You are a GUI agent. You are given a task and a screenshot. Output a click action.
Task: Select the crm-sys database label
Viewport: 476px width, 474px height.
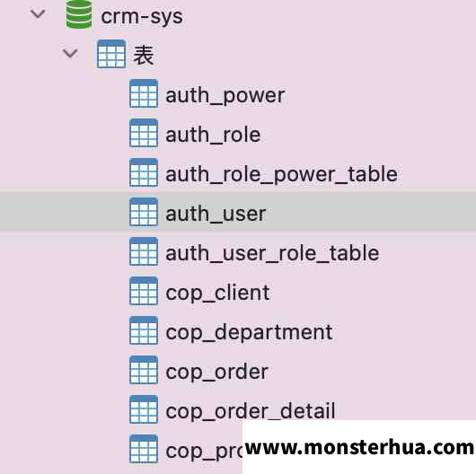(x=142, y=17)
